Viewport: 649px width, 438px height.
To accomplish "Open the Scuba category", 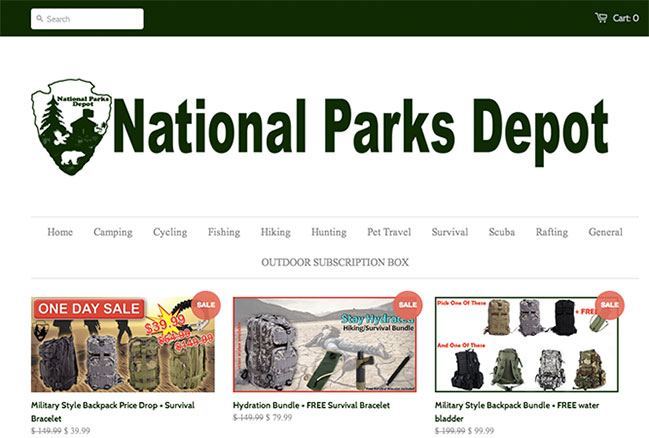I will pyautogui.click(x=502, y=232).
